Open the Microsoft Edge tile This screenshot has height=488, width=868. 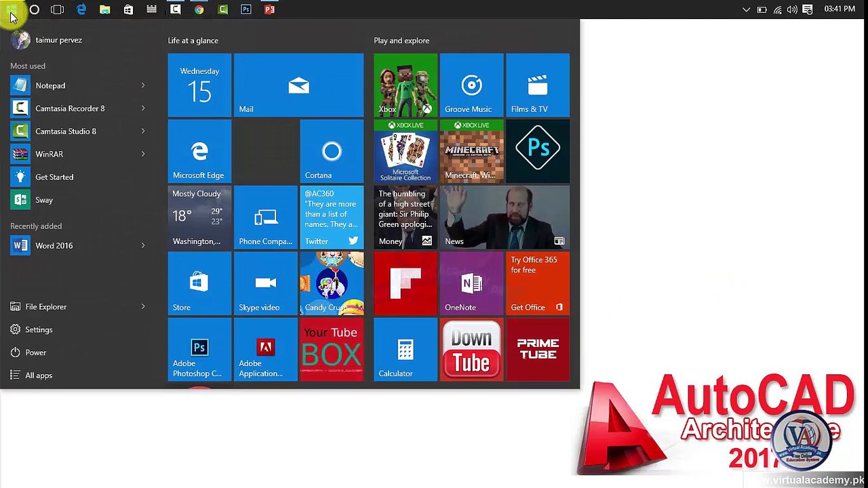pyautogui.click(x=199, y=152)
